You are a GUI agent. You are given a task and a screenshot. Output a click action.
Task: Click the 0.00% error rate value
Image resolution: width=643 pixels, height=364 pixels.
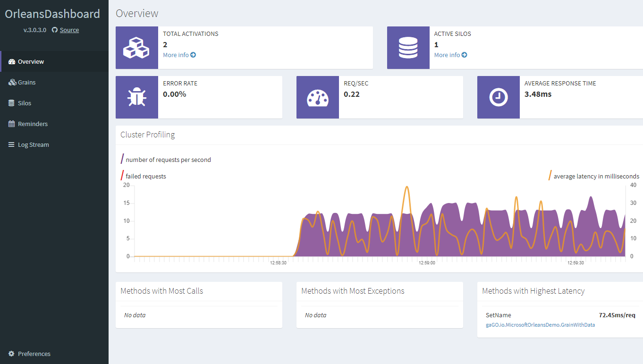pyautogui.click(x=175, y=94)
